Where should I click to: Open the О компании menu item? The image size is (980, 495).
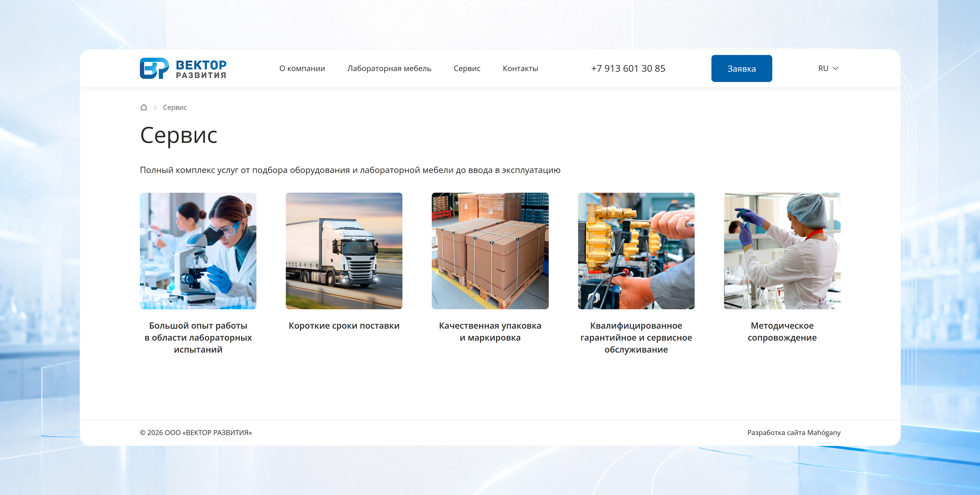pyautogui.click(x=302, y=68)
